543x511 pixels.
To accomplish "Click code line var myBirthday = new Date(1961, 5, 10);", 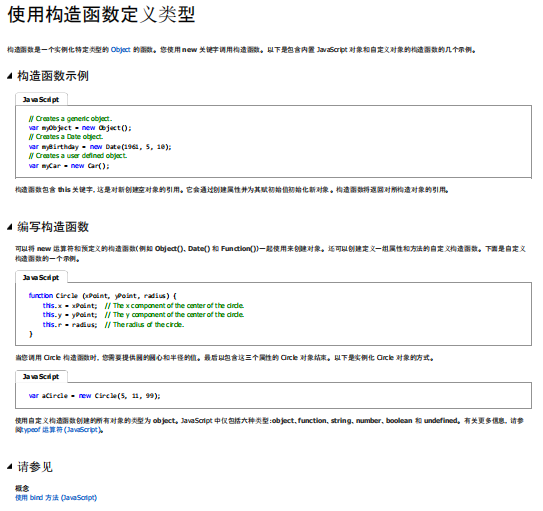I will tap(100, 147).
